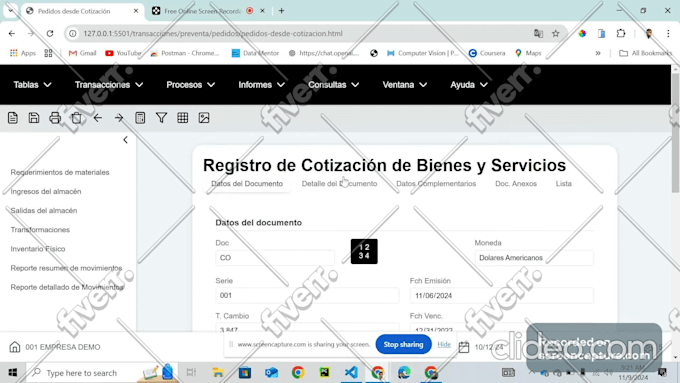Go to previous record with left arrow

tap(98, 118)
